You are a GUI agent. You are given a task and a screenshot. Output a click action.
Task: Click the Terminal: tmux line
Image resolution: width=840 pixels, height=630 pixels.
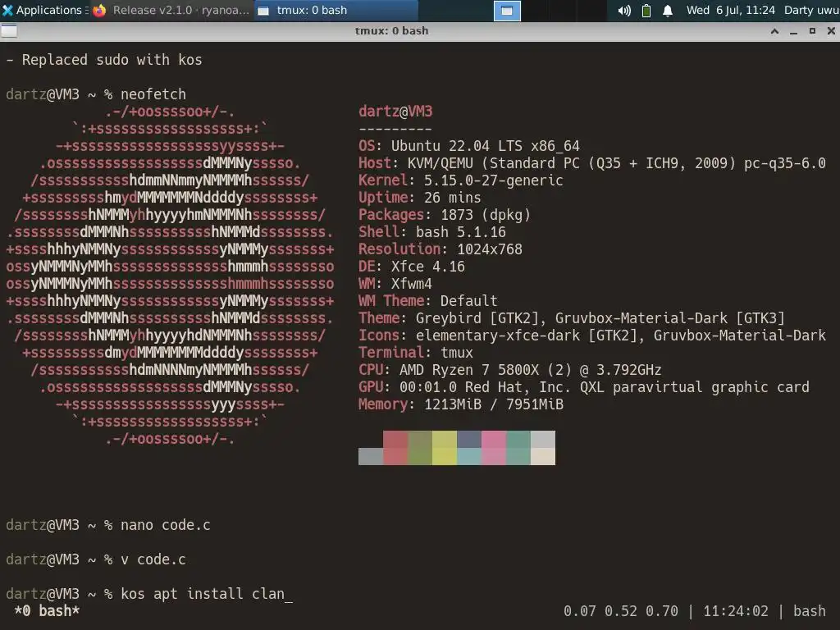point(416,352)
